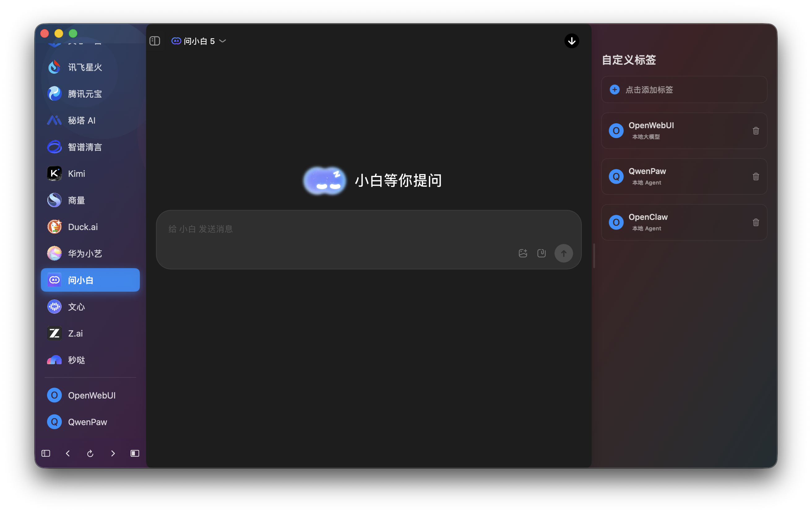Click the send arrow button
Image resolution: width=812 pixels, height=514 pixels.
(564, 253)
